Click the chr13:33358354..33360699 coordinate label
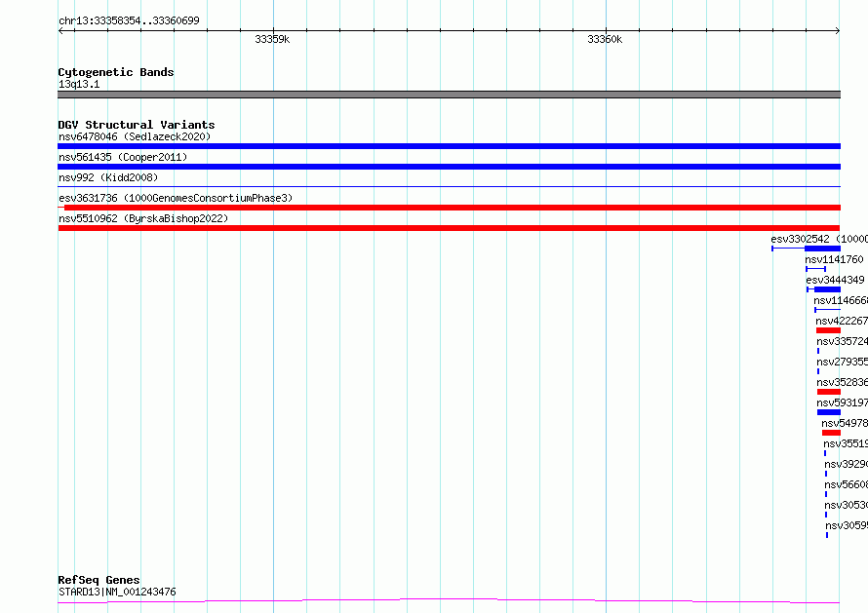The height and width of the screenshot is (613, 868). click(x=129, y=21)
